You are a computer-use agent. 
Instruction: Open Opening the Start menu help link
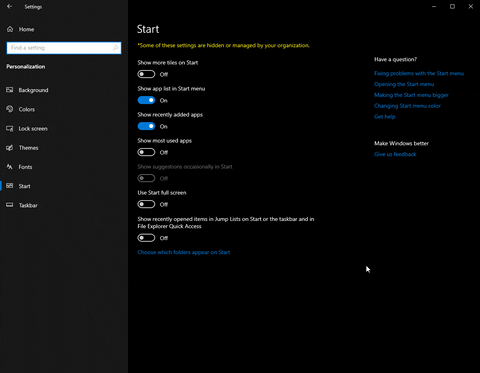point(404,84)
